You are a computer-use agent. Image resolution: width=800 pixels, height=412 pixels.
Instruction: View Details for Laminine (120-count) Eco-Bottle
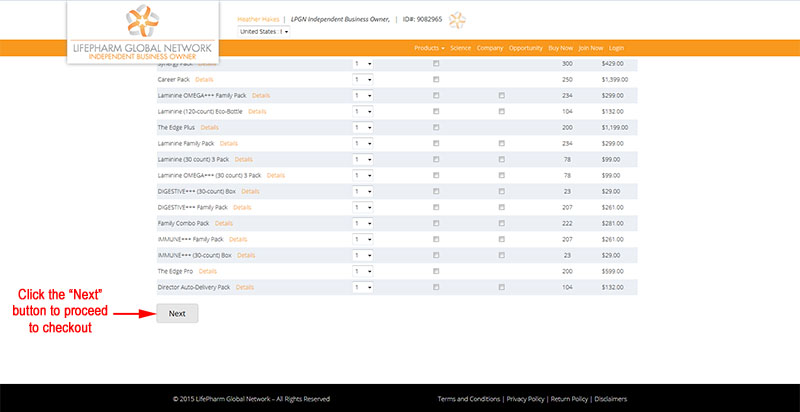[257, 112]
